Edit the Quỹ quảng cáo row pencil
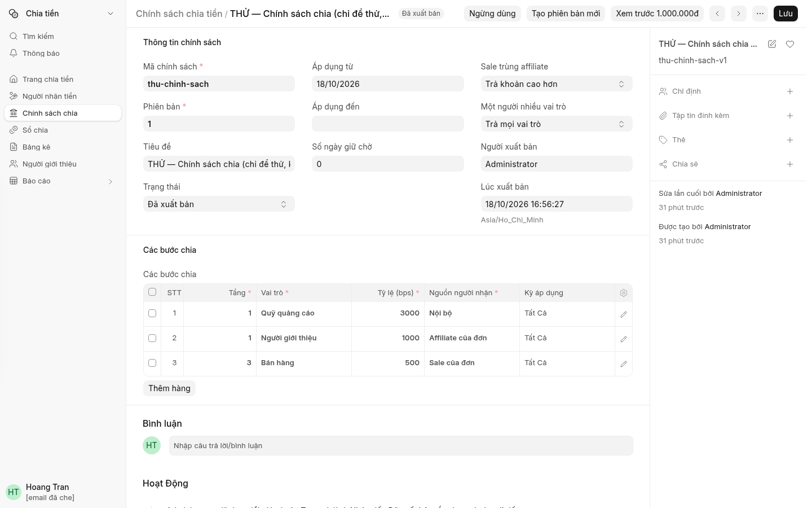 tap(624, 314)
